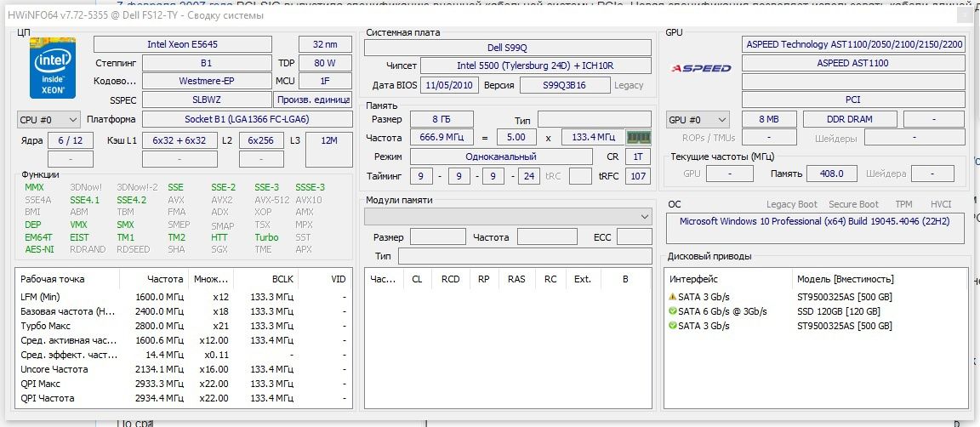Open the GPU #0 selector dropdown
The width and height of the screenshot is (980, 427).
click(x=698, y=119)
